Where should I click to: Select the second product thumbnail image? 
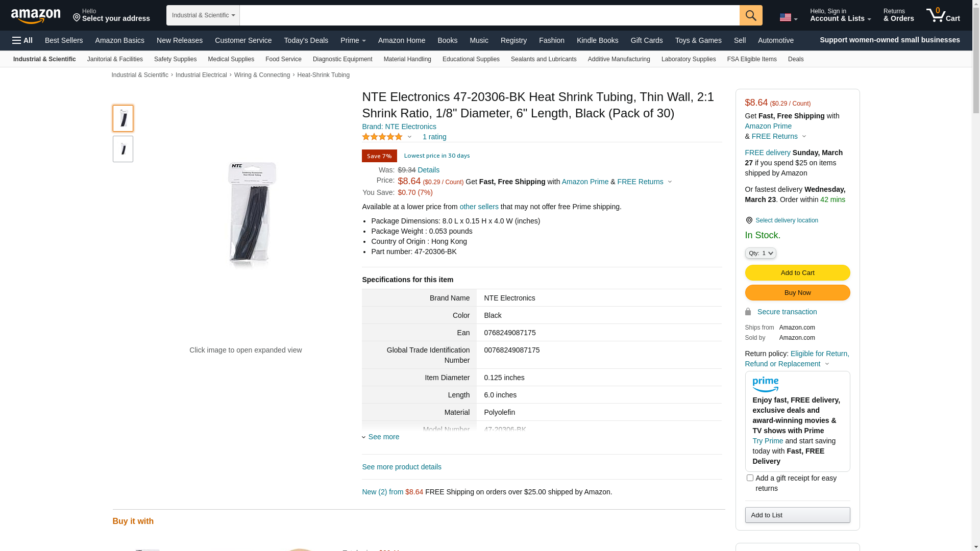tap(123, 149)
